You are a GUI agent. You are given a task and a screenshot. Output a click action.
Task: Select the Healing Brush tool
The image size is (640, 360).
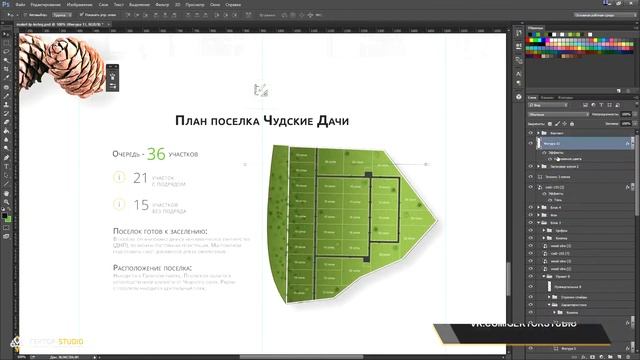coord(6,87)
